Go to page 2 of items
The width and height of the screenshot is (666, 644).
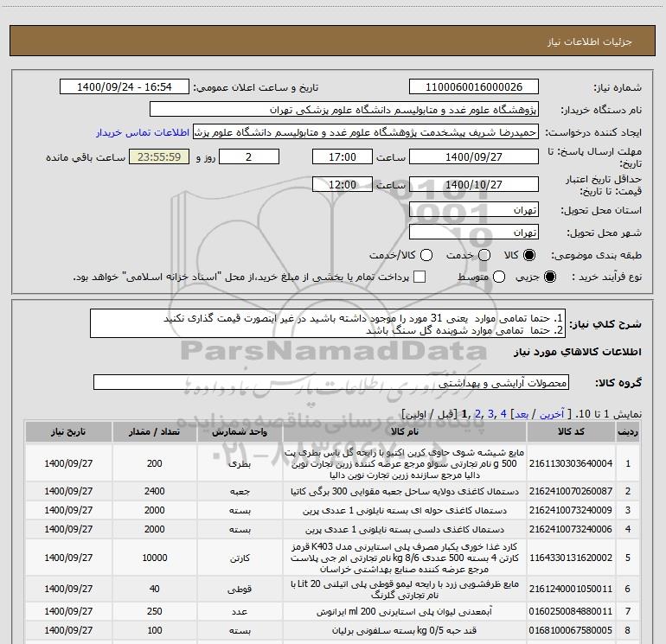point(477,414)
